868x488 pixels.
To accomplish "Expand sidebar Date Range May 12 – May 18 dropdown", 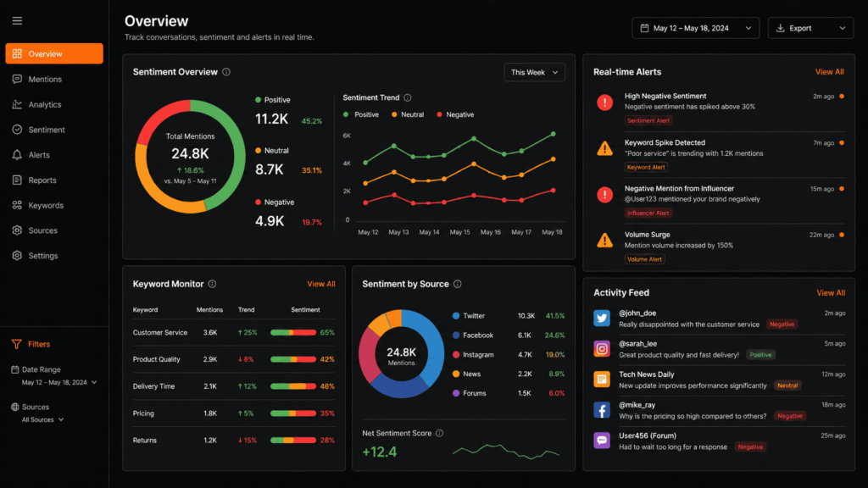I will [x=59, y=382].
